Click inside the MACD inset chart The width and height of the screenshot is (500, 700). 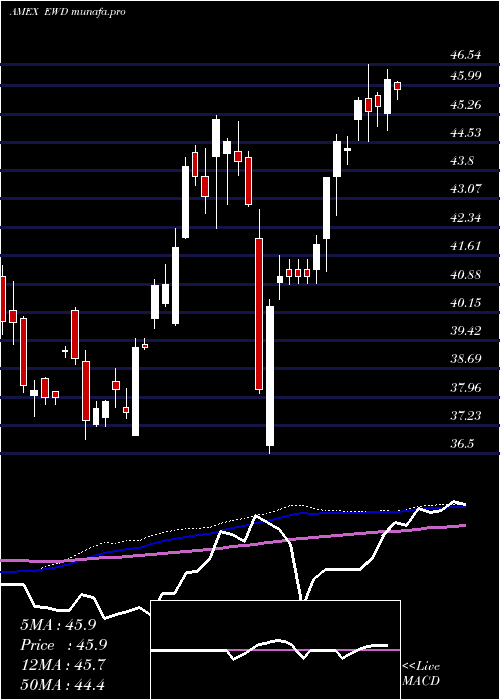275,650
